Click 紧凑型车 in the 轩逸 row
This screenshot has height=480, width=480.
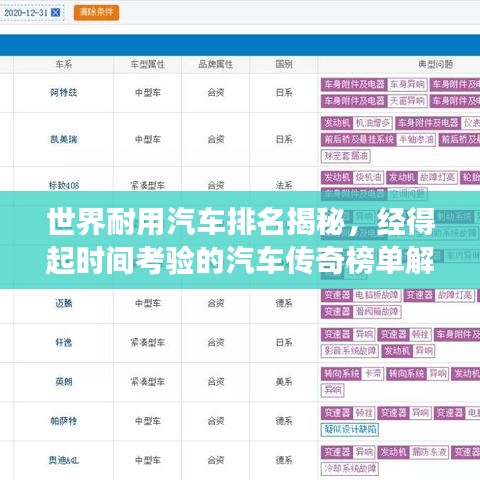(x=148, y=342)
